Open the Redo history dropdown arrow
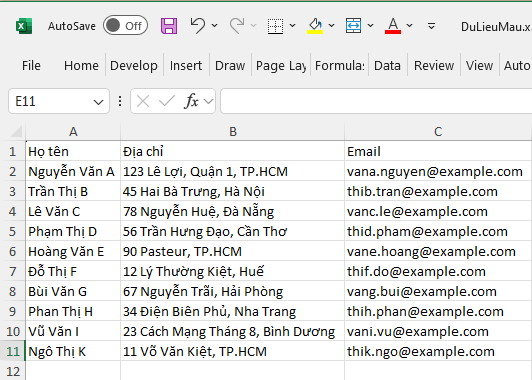The height and width of the screenshot is (380, 532). pos(253,25)
